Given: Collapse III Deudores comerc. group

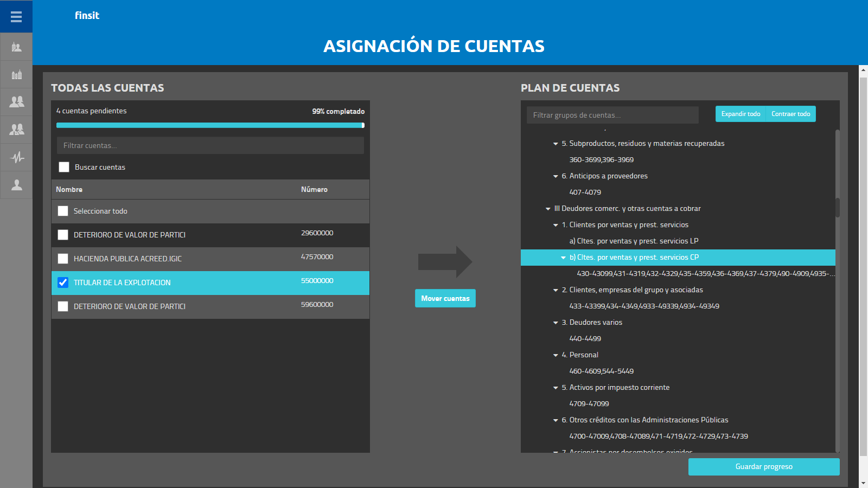Looking at the screenshot, I should pyautogui.click(x=548, y=209).
